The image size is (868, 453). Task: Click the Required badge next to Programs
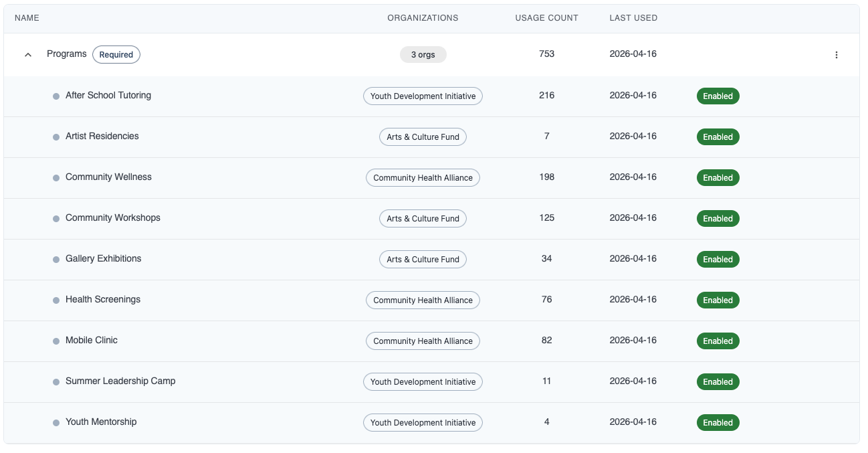[116, 54]
